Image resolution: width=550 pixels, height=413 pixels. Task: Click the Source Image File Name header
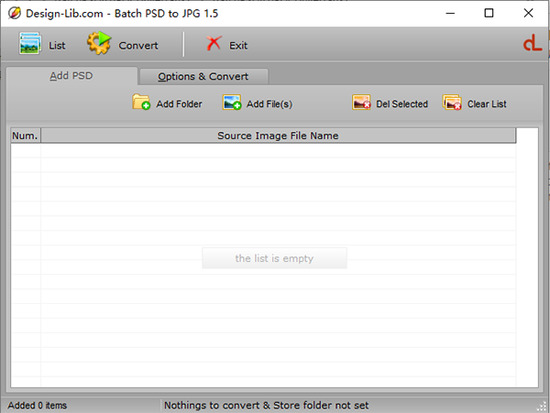click(x=278, y=135)
